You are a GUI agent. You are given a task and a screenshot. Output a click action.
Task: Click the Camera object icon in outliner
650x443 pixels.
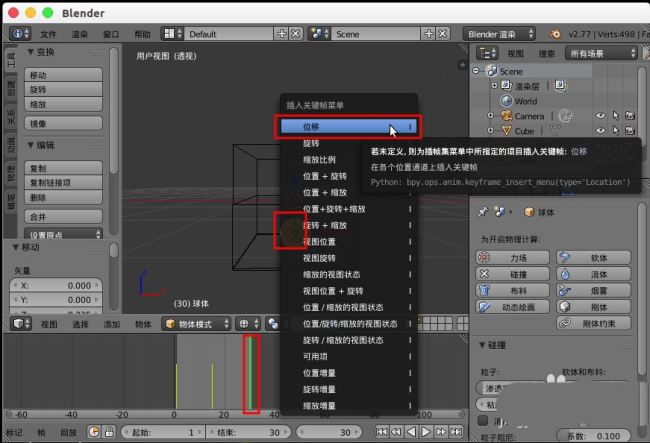(x=507, y=116)
